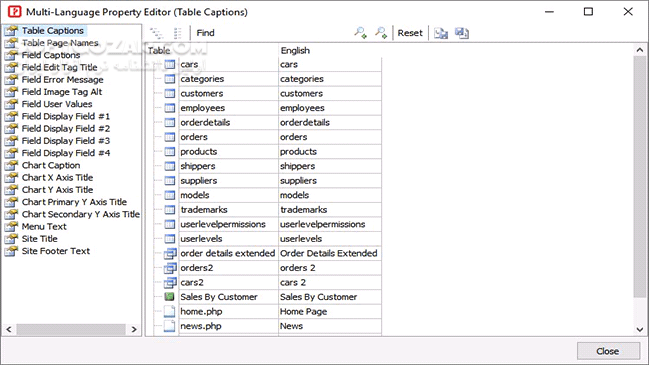
Task: Click the collapse all list icon in toolbar
Action: 178,33
